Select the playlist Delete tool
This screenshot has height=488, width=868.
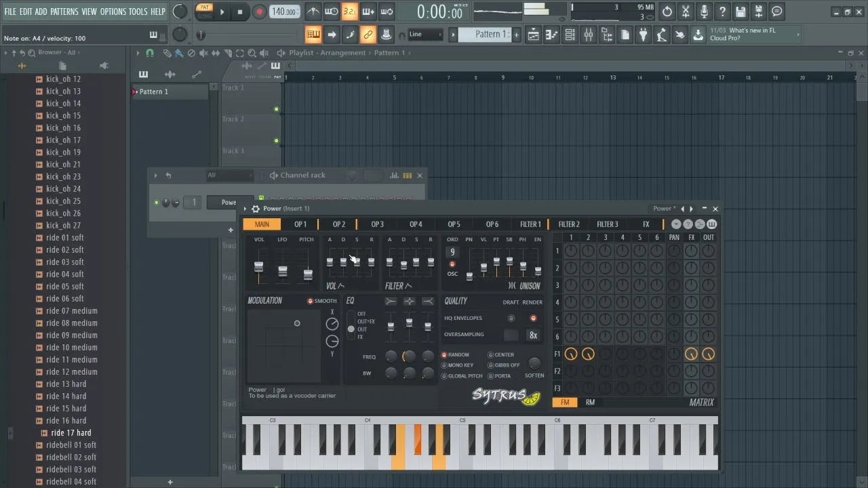[191, 53]
